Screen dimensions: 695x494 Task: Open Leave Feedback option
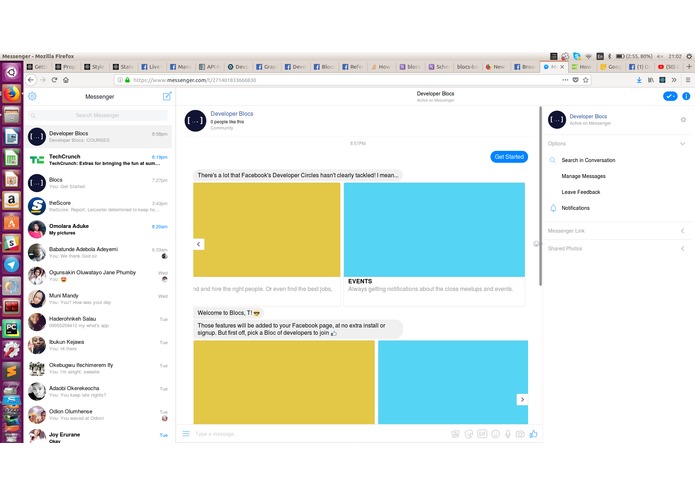pos(581,192)
